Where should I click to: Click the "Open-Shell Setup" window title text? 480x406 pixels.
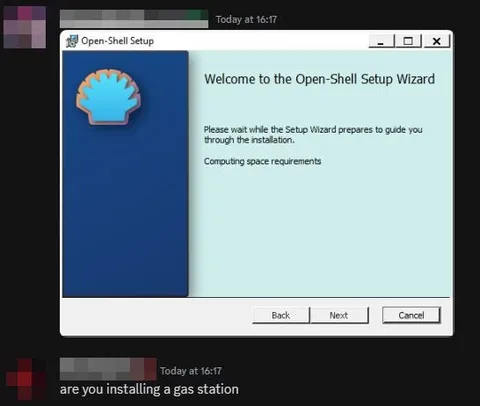pyautogui.click(x=117, y=41)
